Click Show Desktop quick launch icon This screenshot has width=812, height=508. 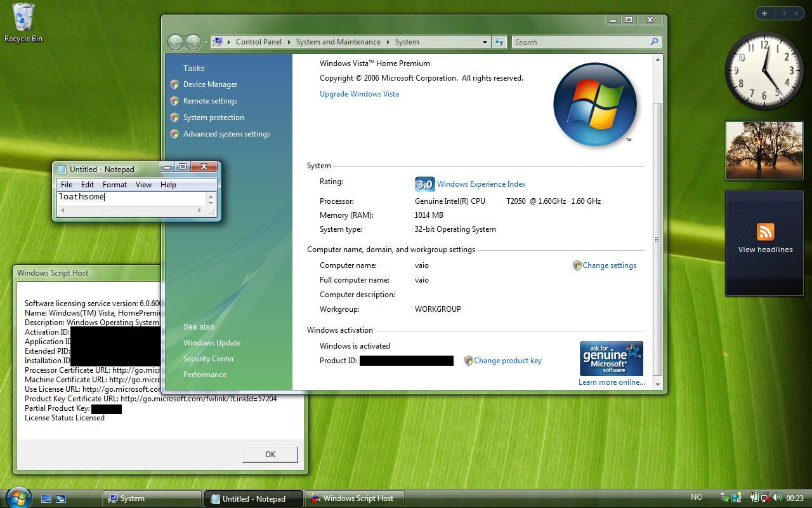pyautogui.click(x=46, y=498)
